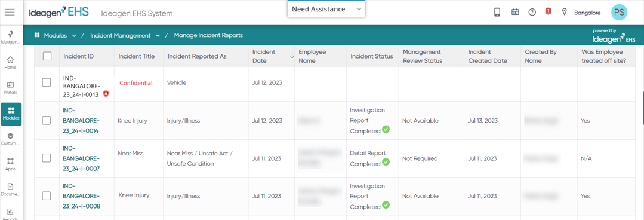Check the box for incident 0008
Viewport: 644px width, 220px height.
coord(47,195)
